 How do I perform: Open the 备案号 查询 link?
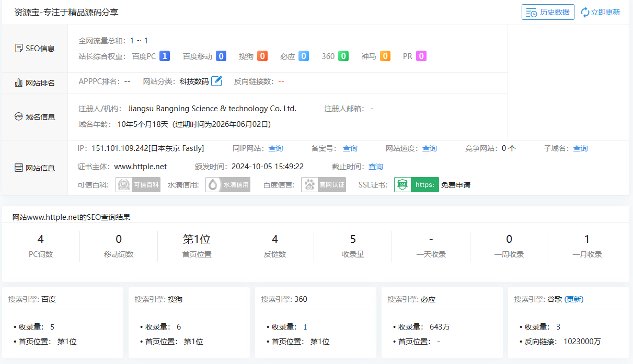click(x=350, y=148)
